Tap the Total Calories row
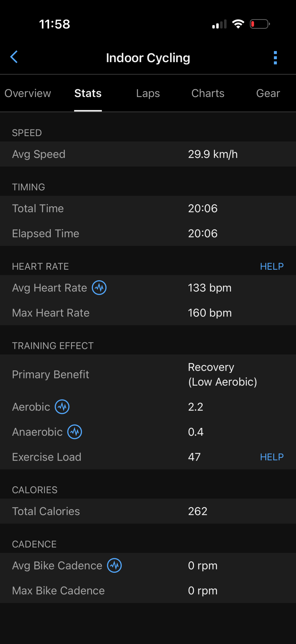 click(148, 511)
